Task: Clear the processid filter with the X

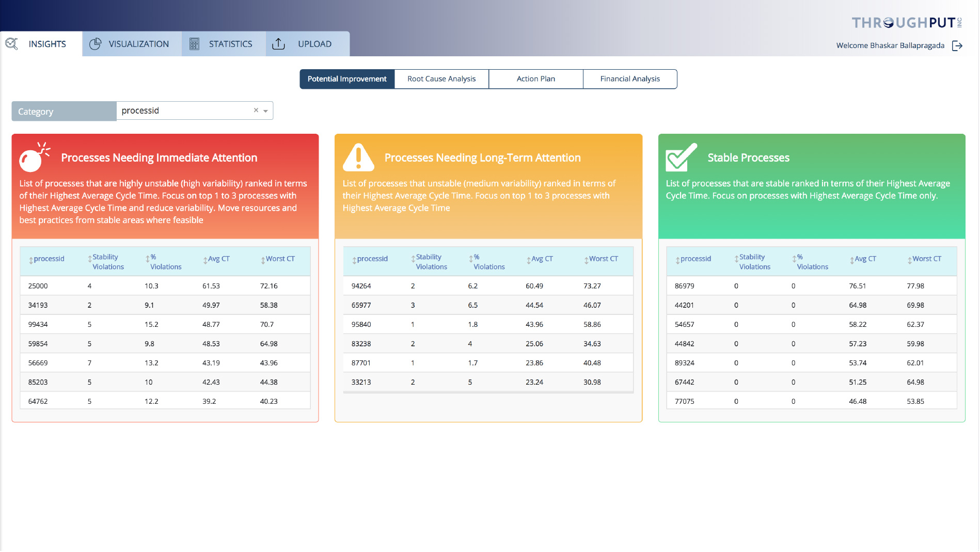Action: (256, 110)
